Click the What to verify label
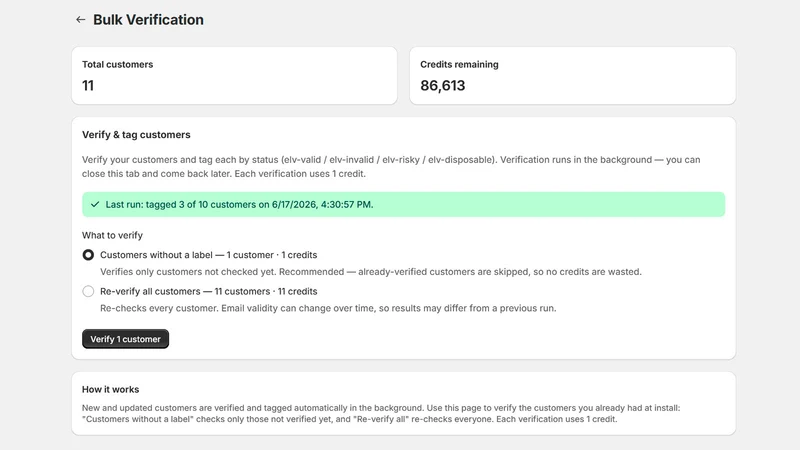The width and height of the screenshot is (800, 450). (112, 235)
